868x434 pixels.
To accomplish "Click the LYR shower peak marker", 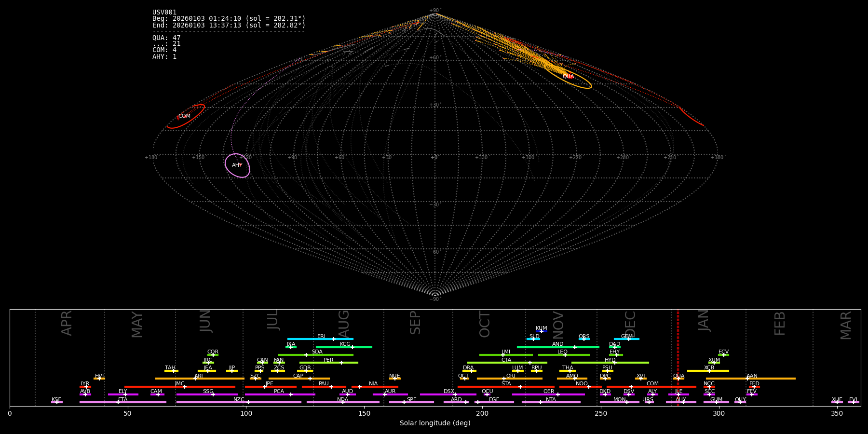I will click(x=86, y=387).
